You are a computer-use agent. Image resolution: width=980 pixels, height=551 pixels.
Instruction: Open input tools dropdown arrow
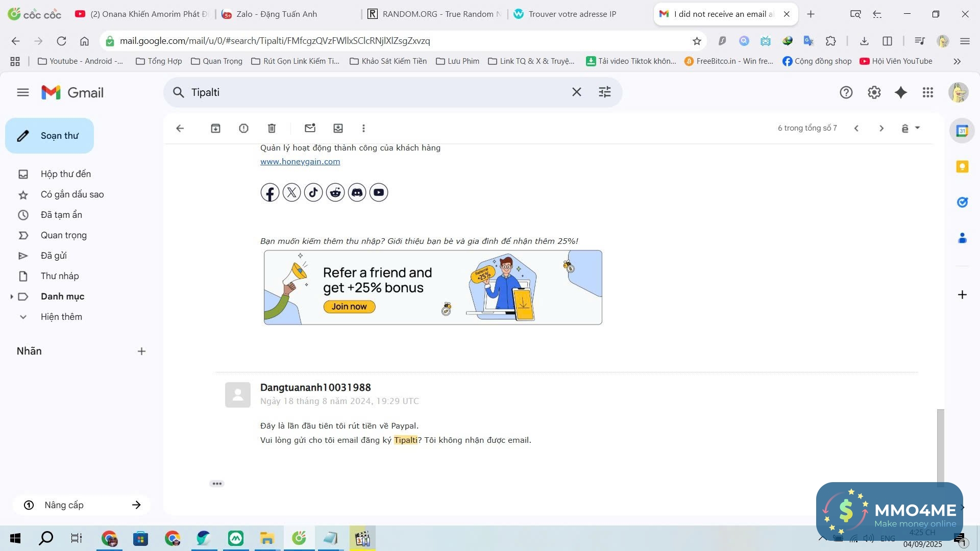click(x=917, y=128)
